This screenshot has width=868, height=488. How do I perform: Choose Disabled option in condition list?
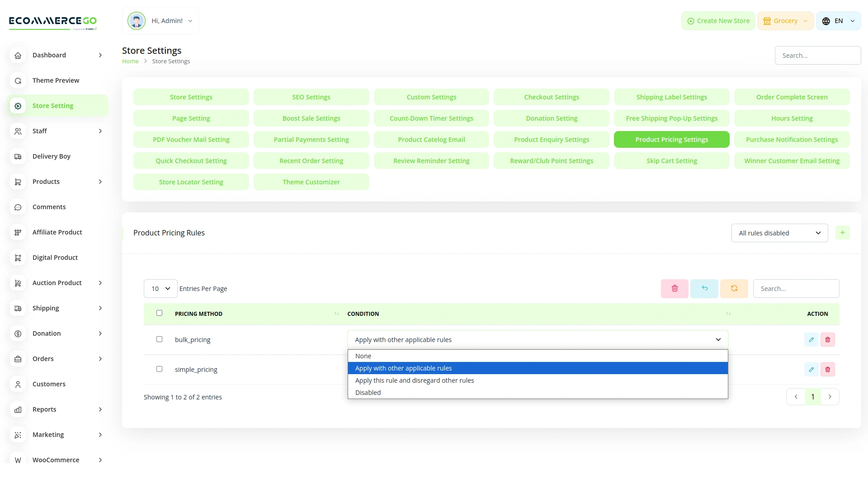coord(368,393)
